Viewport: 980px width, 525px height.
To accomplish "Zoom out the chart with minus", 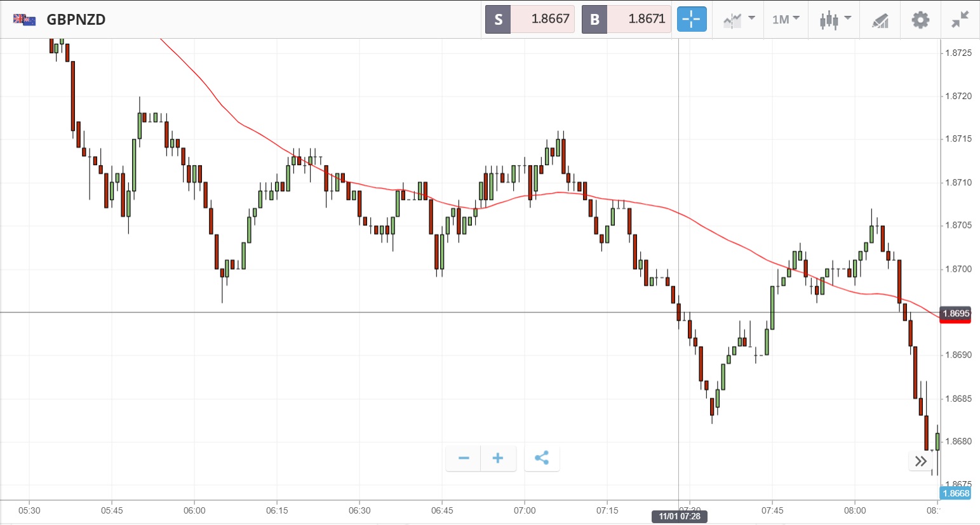I will coord(464,458).
